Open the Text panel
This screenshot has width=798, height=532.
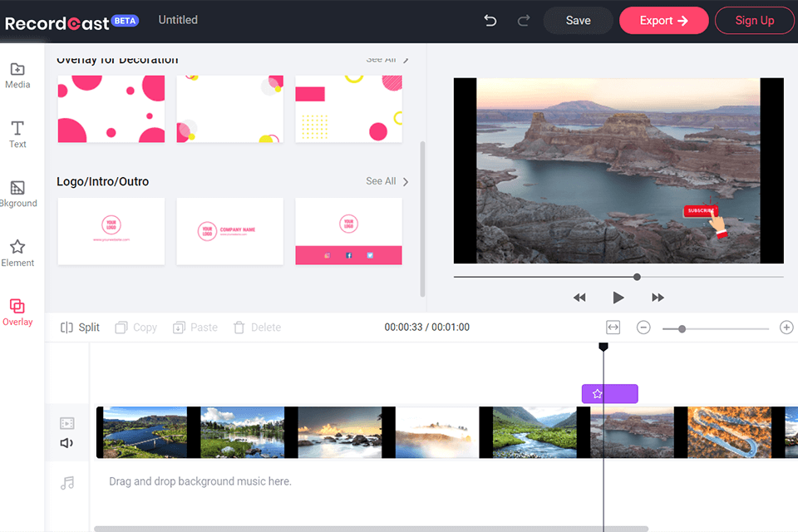pos(17,134)
